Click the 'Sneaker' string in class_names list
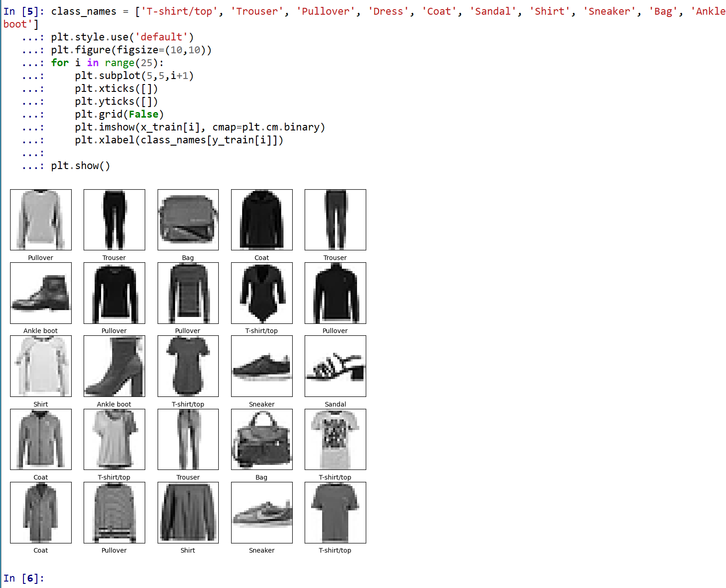726x588 pixels. (x=609, y=11)
